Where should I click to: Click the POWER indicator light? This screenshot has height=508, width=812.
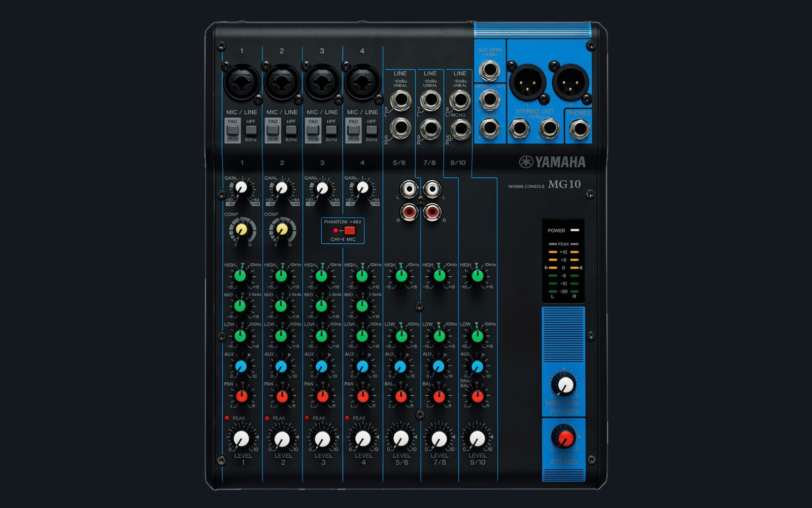574,230
